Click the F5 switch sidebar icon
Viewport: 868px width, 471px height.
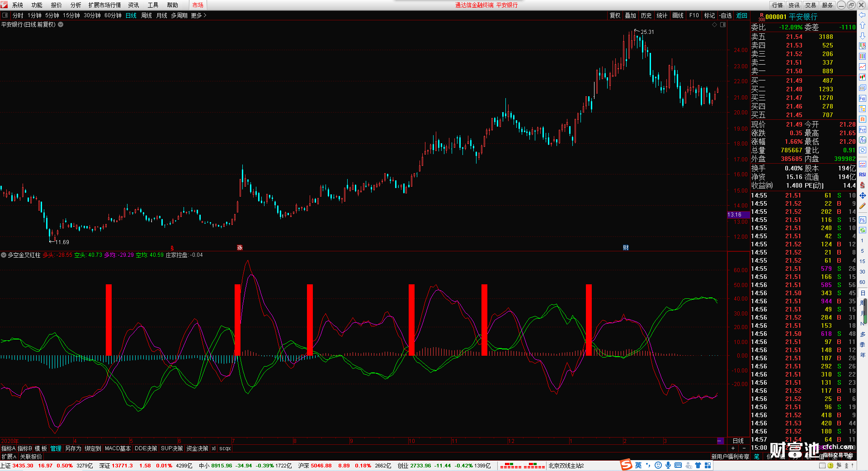click(x=862, y=220)
